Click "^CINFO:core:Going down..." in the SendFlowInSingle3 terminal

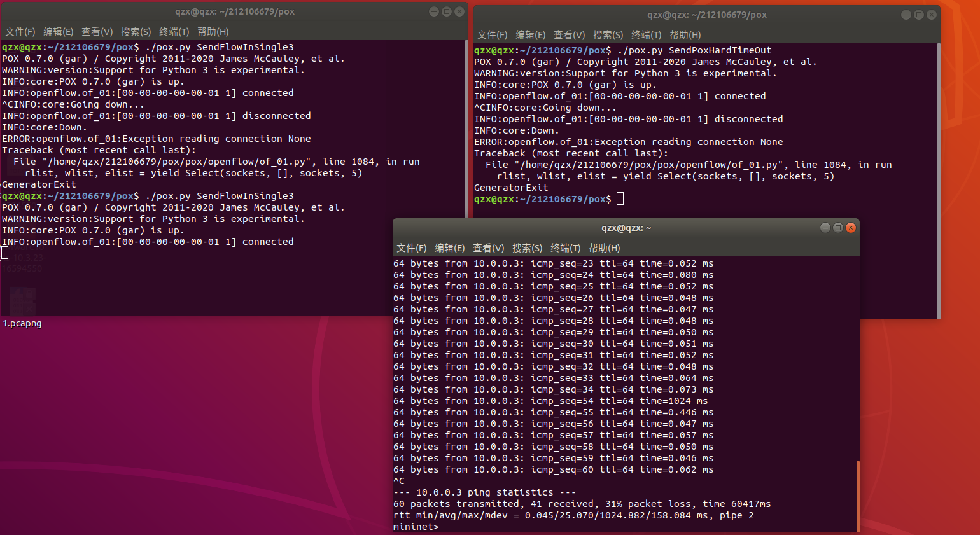(73, 104)
